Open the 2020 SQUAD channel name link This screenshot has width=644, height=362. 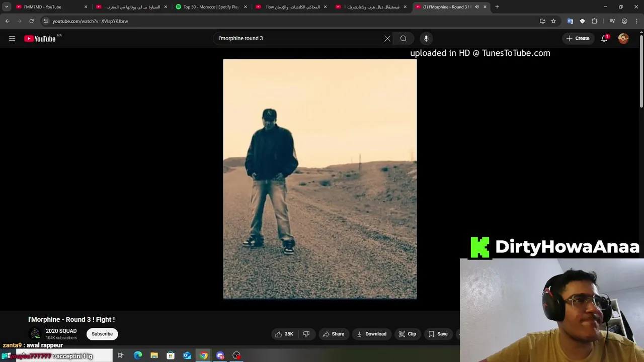tap(61, 331)
